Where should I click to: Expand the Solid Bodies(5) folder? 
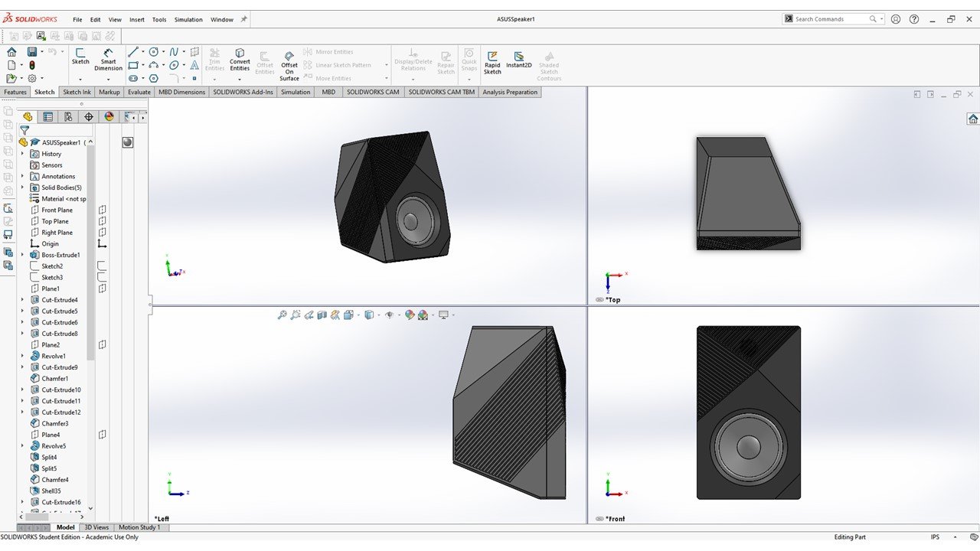[22, 187]
